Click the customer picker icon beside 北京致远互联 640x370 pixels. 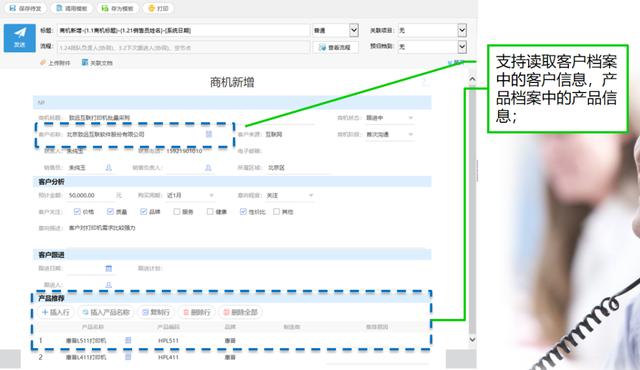[209, 134]
